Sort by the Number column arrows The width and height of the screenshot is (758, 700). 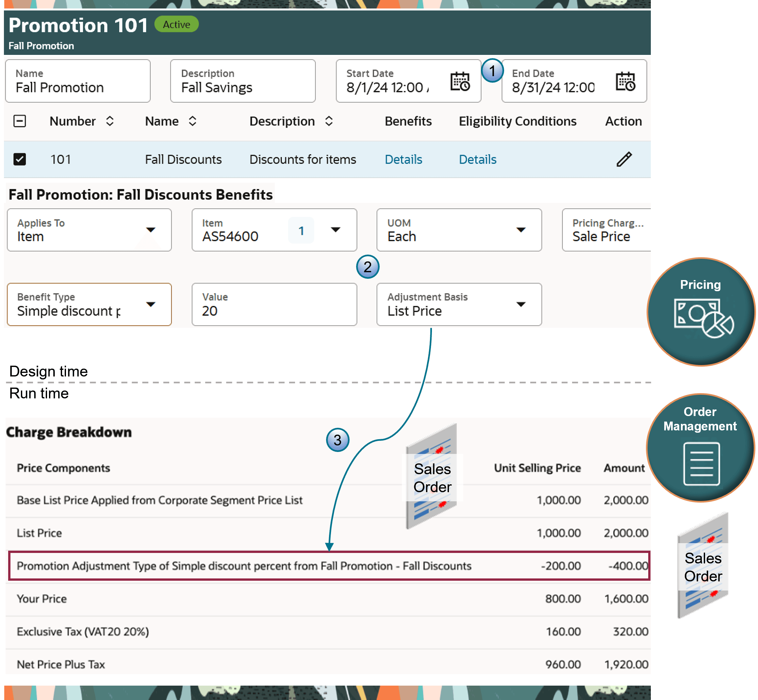[110, 121]
